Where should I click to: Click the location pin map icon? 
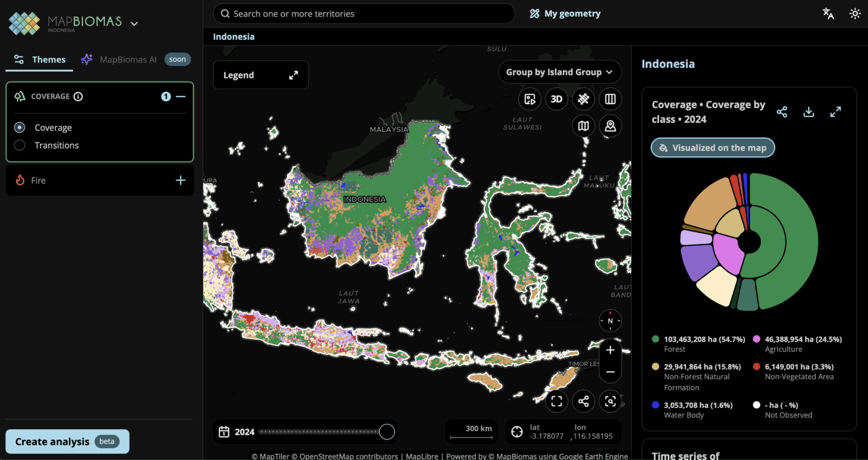tap(610, 126)
